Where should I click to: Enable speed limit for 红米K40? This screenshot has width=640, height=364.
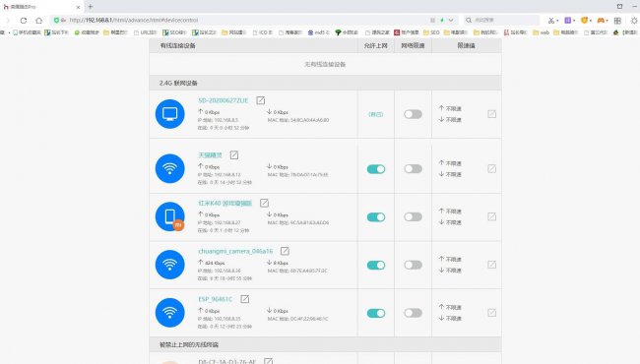tap(414, 216)
